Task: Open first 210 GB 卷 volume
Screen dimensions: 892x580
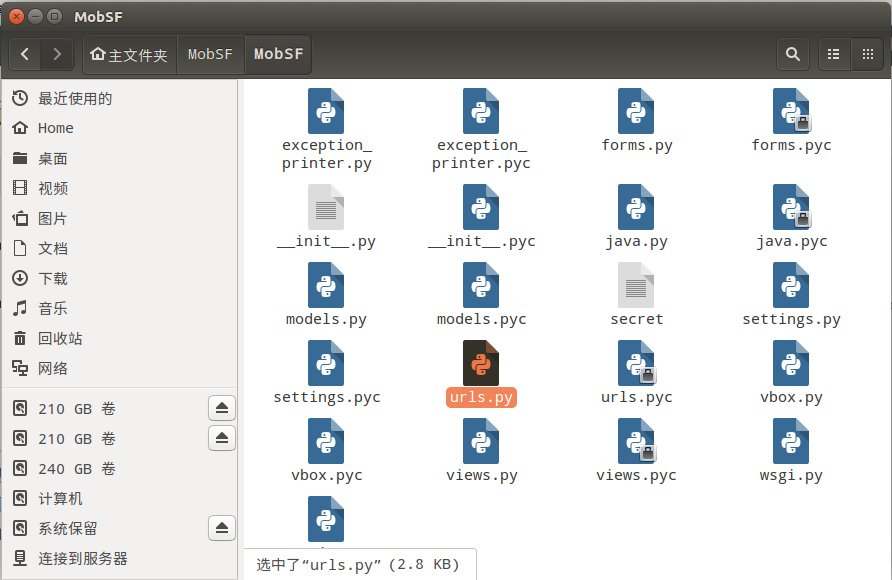Action: tap(105, 409)
